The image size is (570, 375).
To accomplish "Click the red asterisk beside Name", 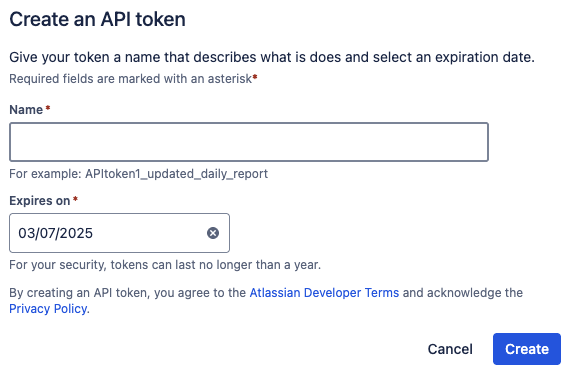I will [x=48, y=108].
